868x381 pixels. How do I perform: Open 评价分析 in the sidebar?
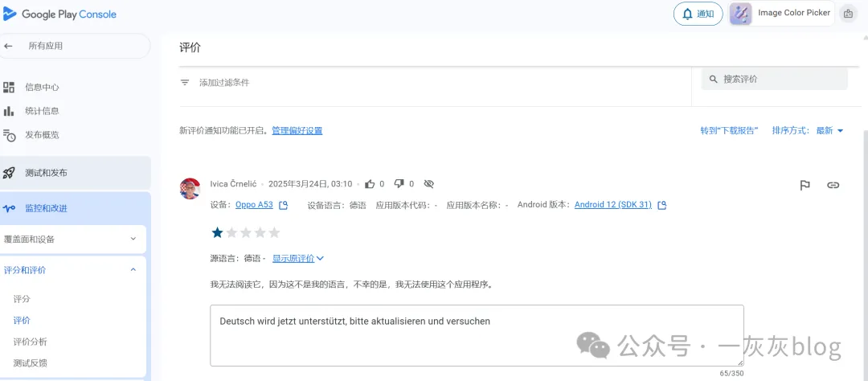[31, 342]
